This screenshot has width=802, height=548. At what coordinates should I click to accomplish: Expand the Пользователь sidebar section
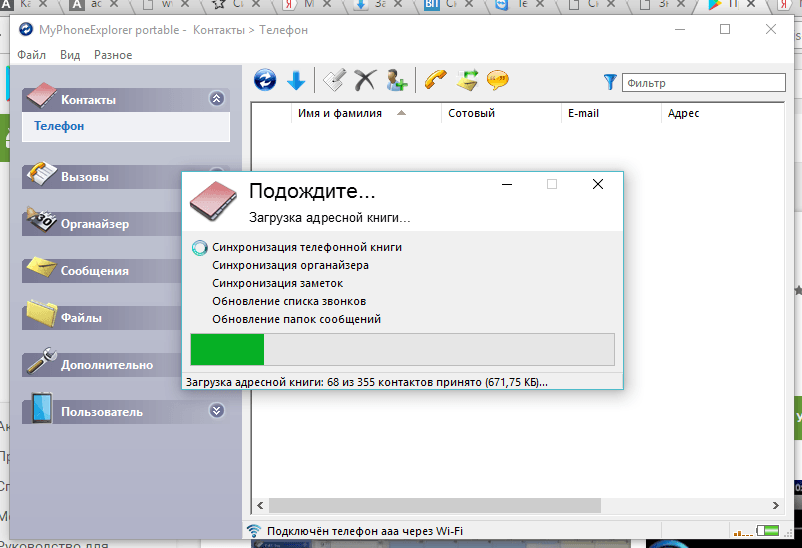coord(216,410)
